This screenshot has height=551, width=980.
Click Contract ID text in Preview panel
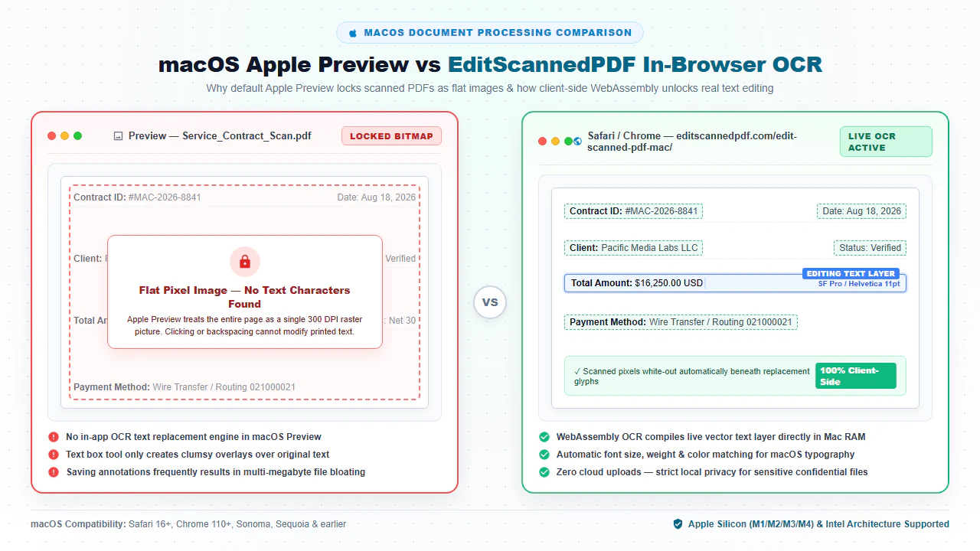coord(137,197)
